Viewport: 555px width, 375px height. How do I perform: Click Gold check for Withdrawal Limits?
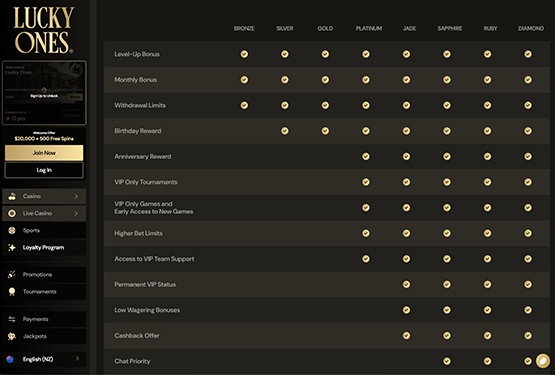325,105
